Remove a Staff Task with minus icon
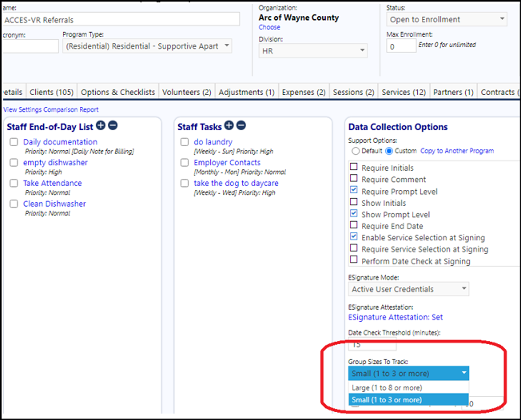Viewport: 521px width, 420px height. [x=241, y=125]
